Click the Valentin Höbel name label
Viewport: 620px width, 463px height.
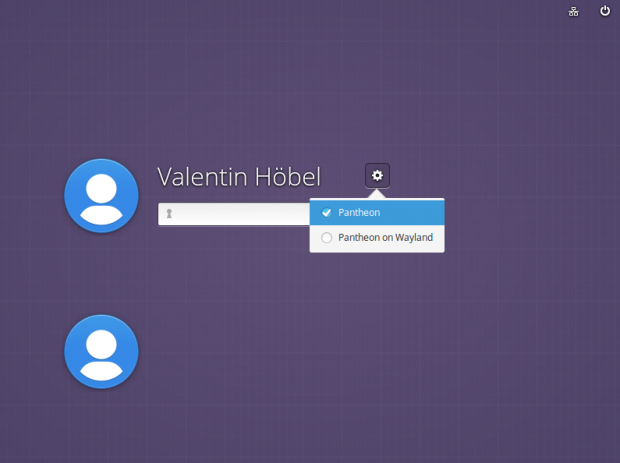239,177
